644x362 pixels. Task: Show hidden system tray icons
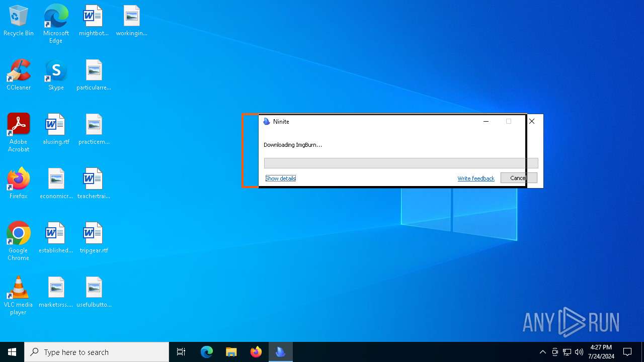(542, 352)
